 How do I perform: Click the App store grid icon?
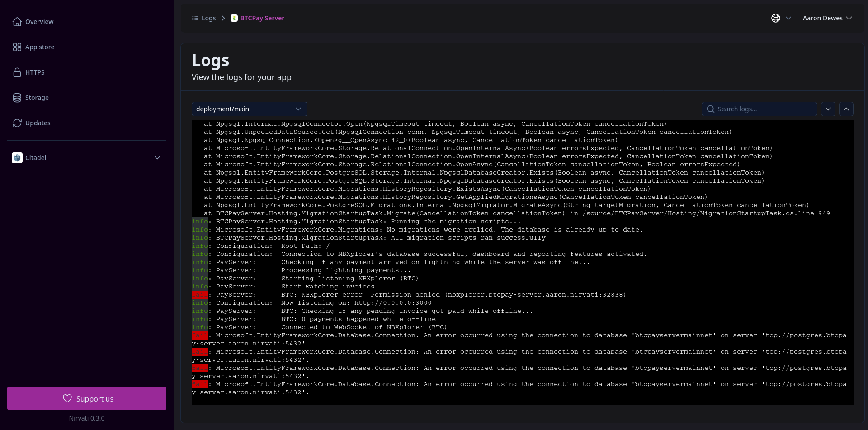click(17, 47)
